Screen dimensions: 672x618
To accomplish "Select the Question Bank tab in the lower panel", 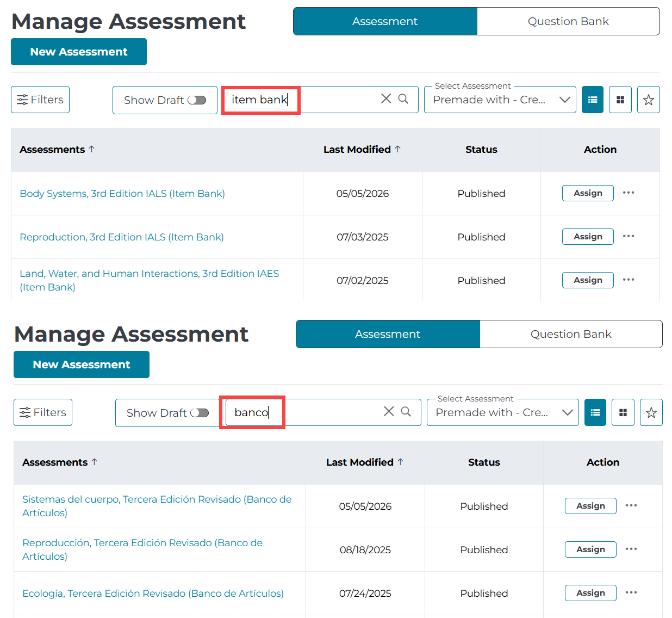I will 571,334.
